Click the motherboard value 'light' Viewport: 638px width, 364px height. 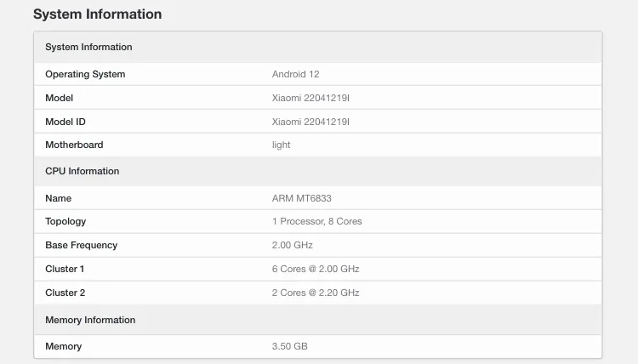pos(281,145)
